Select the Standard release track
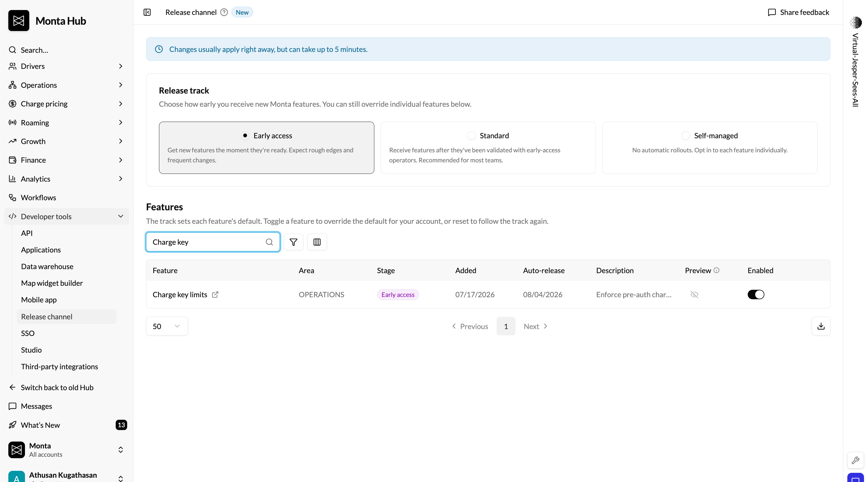The height and width of the screenshot is (482, 868). pos(488,147)
